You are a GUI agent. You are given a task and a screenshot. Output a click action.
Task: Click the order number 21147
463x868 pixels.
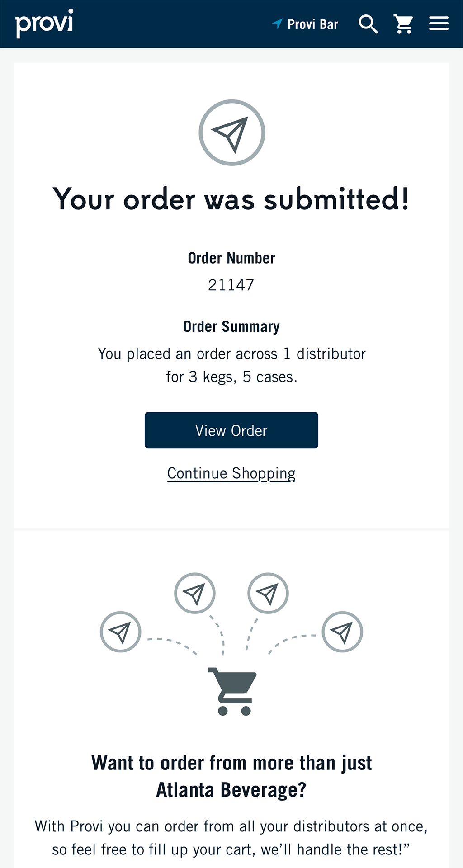coord(231,285)
